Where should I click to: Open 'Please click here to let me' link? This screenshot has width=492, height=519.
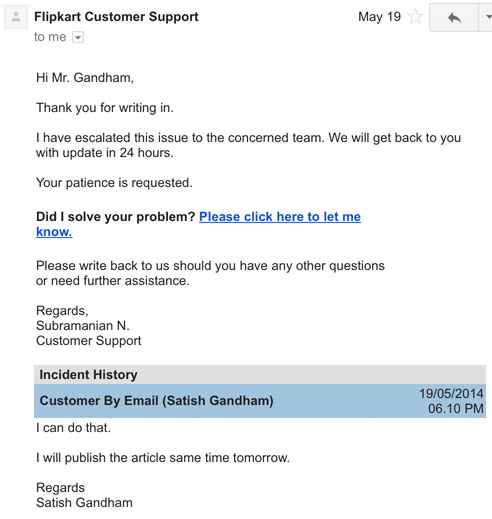pos(280,217)
